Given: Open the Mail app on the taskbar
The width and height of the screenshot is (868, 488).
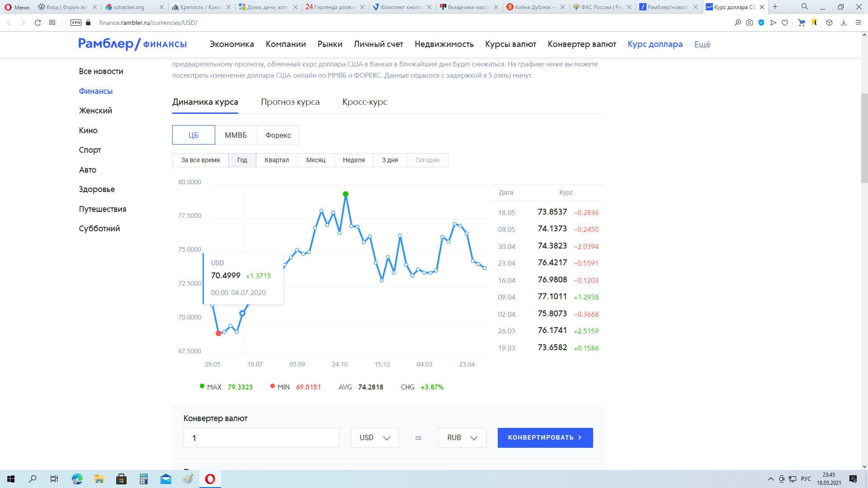Looking at the screenshot, I should coord(166,479).
